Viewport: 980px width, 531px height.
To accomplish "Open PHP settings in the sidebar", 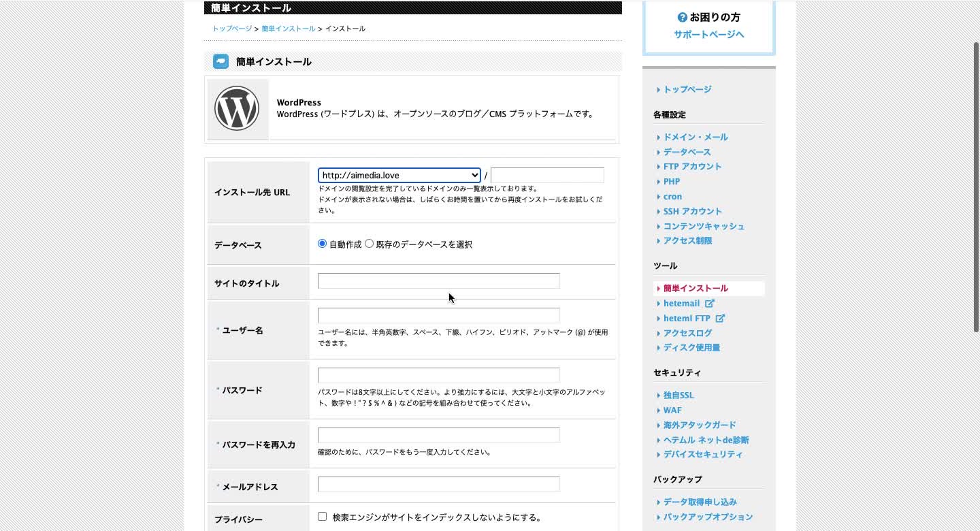I will point(672,181).
